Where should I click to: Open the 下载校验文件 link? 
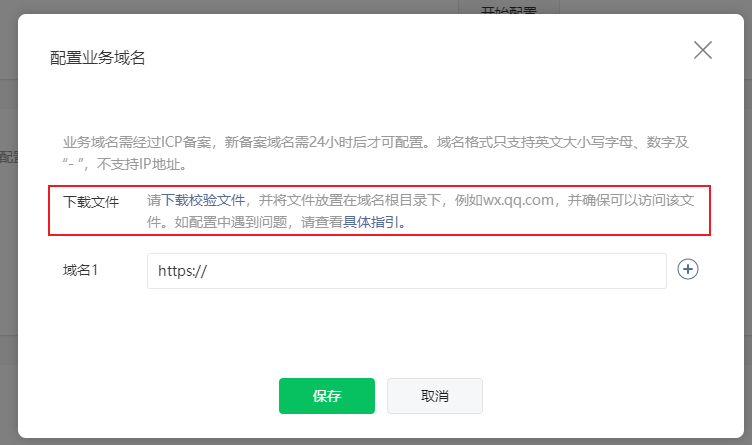coord(203,201)
